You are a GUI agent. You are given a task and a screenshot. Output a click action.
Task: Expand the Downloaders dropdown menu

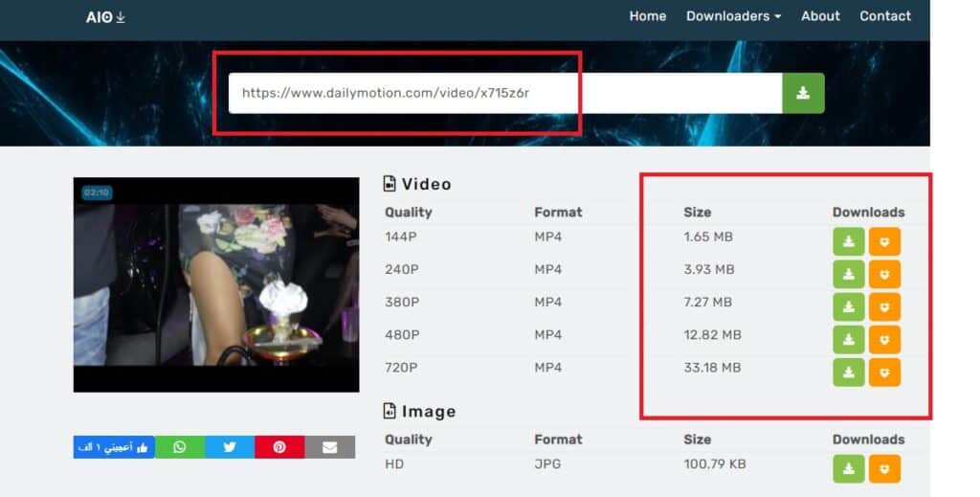tap(733, 16)
